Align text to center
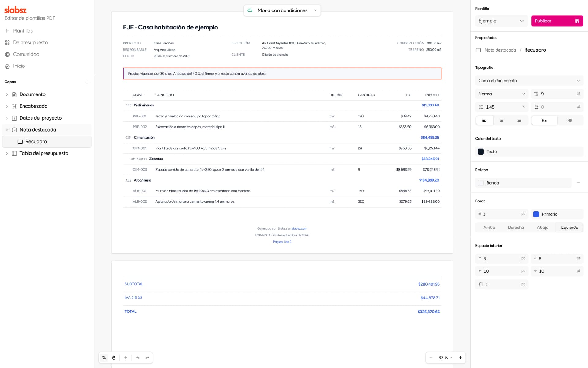588x368 pixels. tap(502, 121)
